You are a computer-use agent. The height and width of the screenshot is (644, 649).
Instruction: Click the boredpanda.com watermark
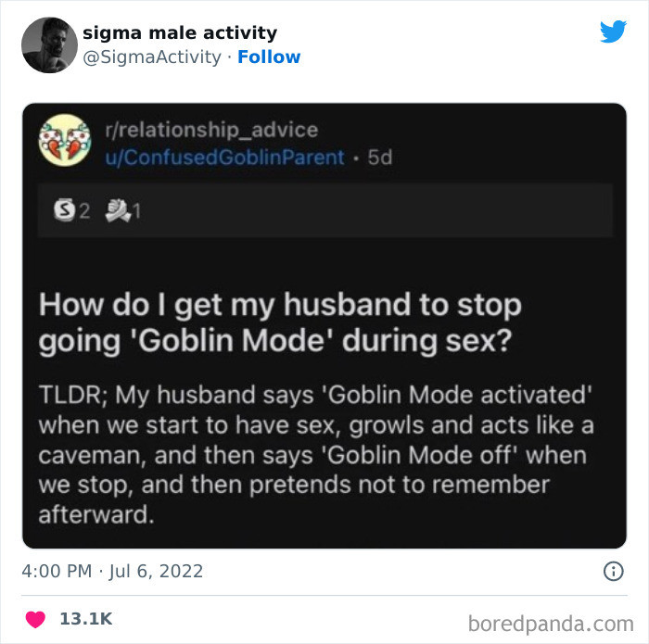click(553, 620)
